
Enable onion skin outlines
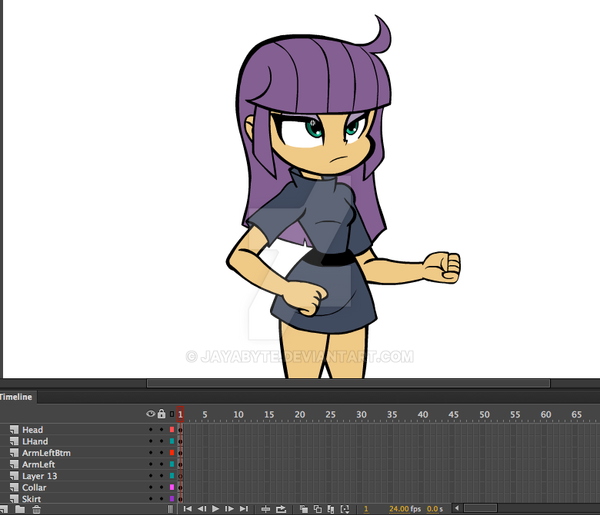coord(318,509)
